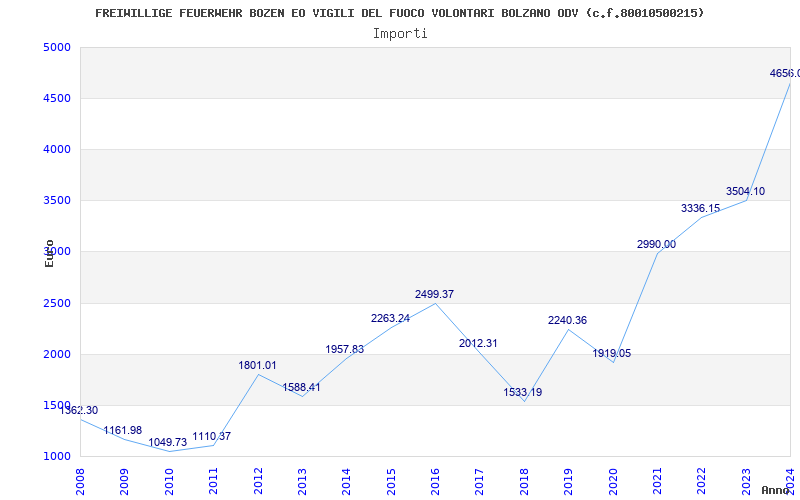Click x-axis year 2021
Image resolution: width=800 pixels, height=500 pixels.
[x=657, y=481]
